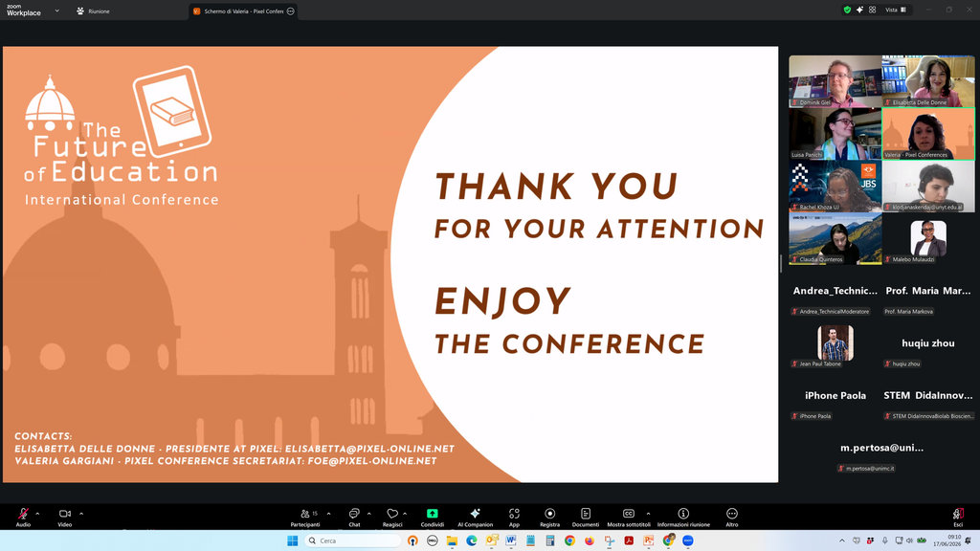The image size is (980, 551).
Task: Select Jean Paul Tabone participant tile
Action: [835, 343]
